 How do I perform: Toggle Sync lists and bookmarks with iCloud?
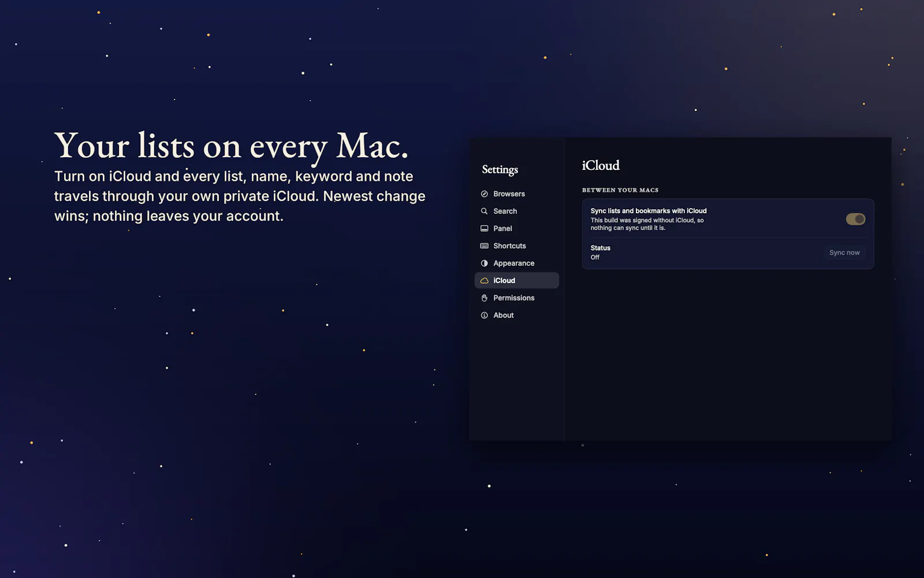point(855,219)
